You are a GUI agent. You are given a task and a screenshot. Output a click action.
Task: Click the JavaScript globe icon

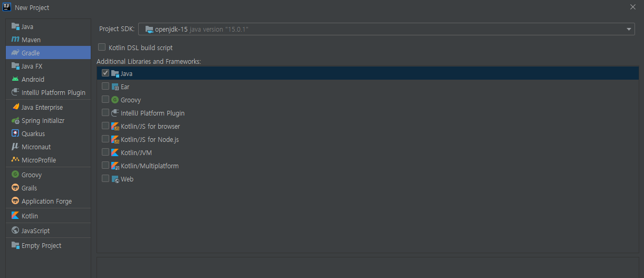pyautogui.click(x=15, y=231)
